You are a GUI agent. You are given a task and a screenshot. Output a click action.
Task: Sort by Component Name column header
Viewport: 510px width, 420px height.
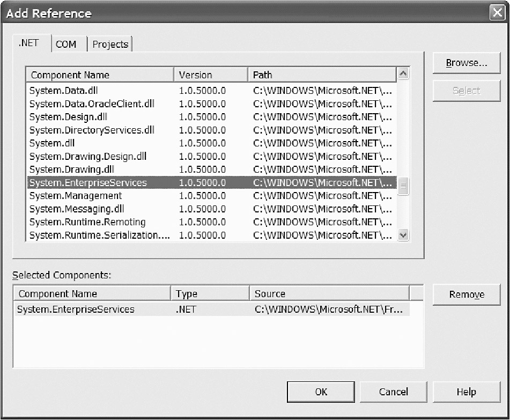[x=100, y=75]
